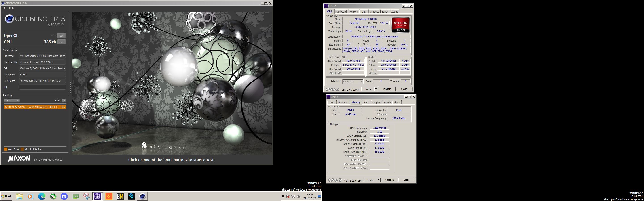Open the orange diamond-pattern taskbar app
Viewport: 644px width, 201px height.
[109, 197]
